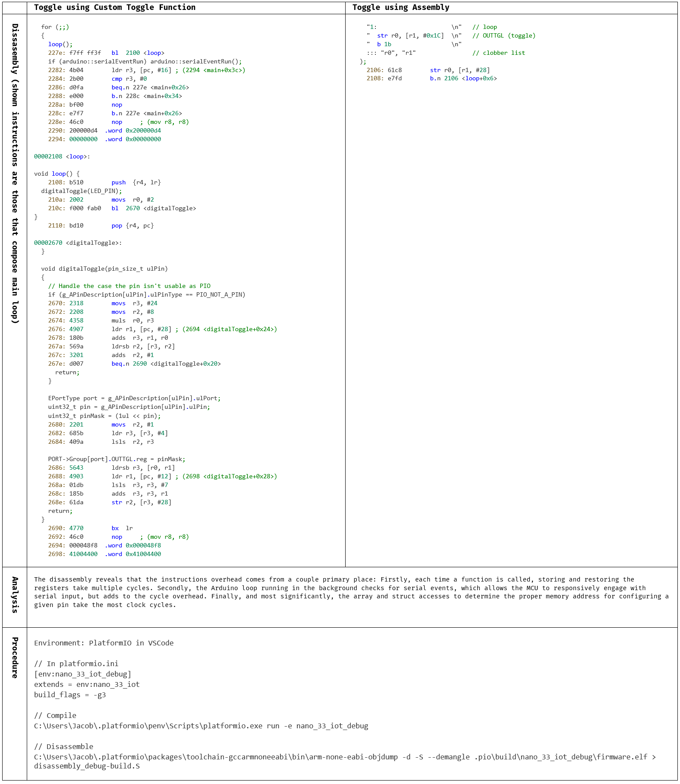Image resolution: width=680 pixels, height=784 pixels.
Task: Click the vertical 'Analysis' row label
Action: click(15, 594)
